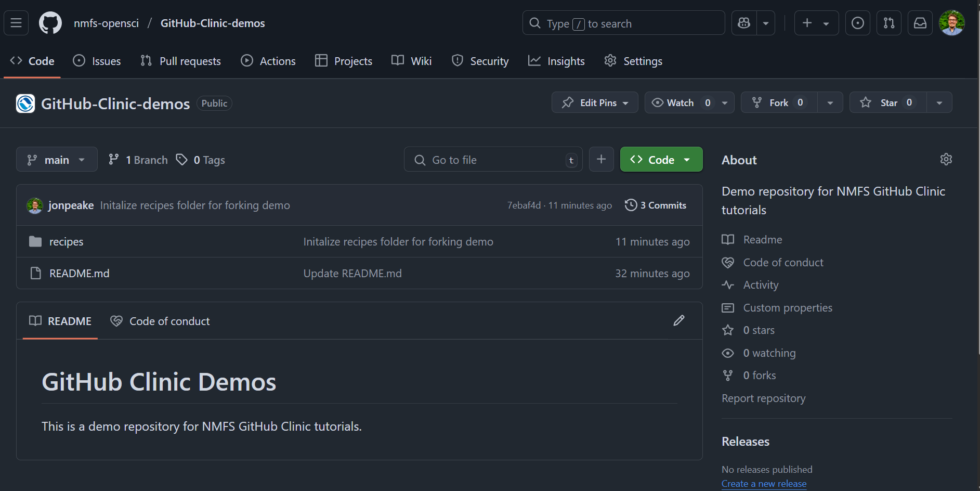Viewport: 980px width, 491px height.
Task: Open commit hash 7ebaf4d
Action: point(524,205)
